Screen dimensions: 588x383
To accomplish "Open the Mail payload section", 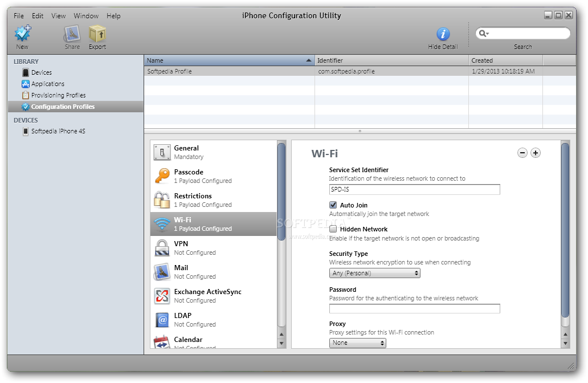I will point(213,272).
